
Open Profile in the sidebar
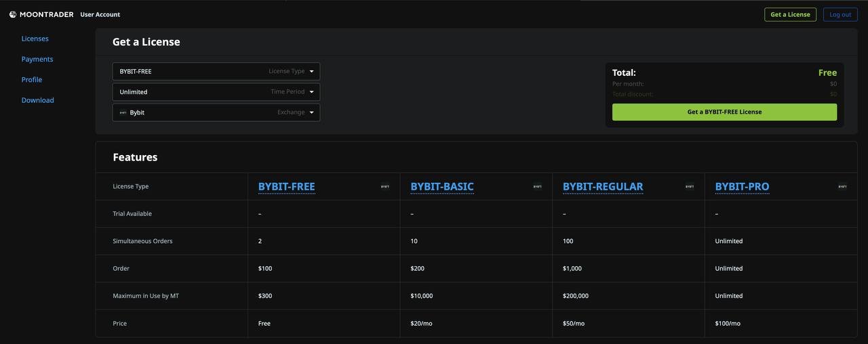click(x=32, y=79)
